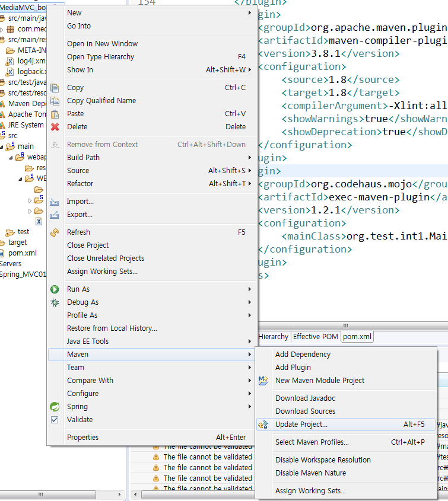Click the problems panel left scroll arrow

(135, 494)
